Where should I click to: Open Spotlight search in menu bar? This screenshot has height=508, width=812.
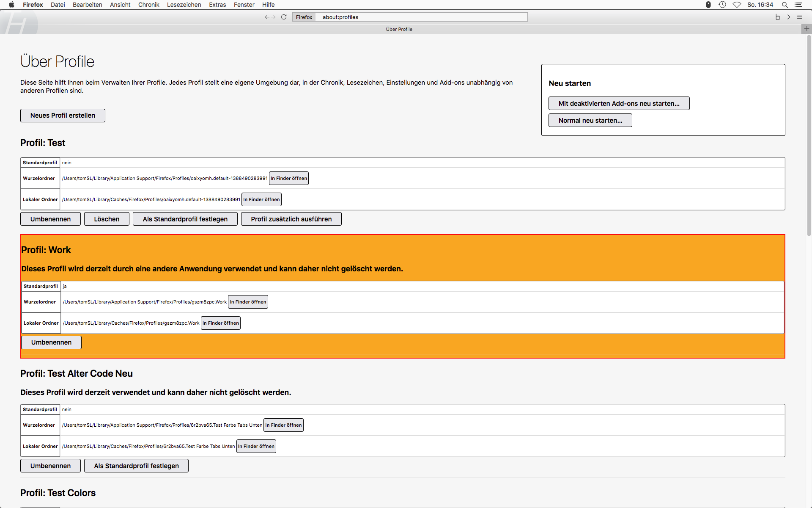tap(785, 5)
